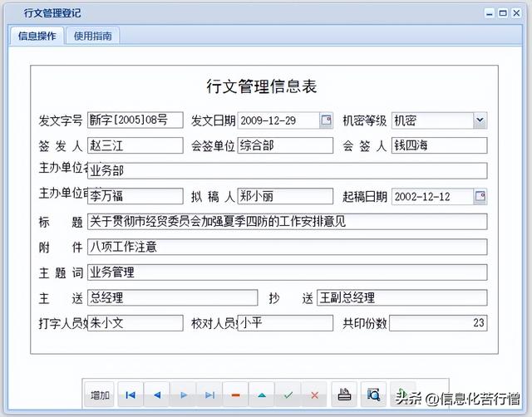Viewport: 532px width, 417px height.
Task: Click the 会签单位 field with 综合部
Action: [x=285, y=145]
